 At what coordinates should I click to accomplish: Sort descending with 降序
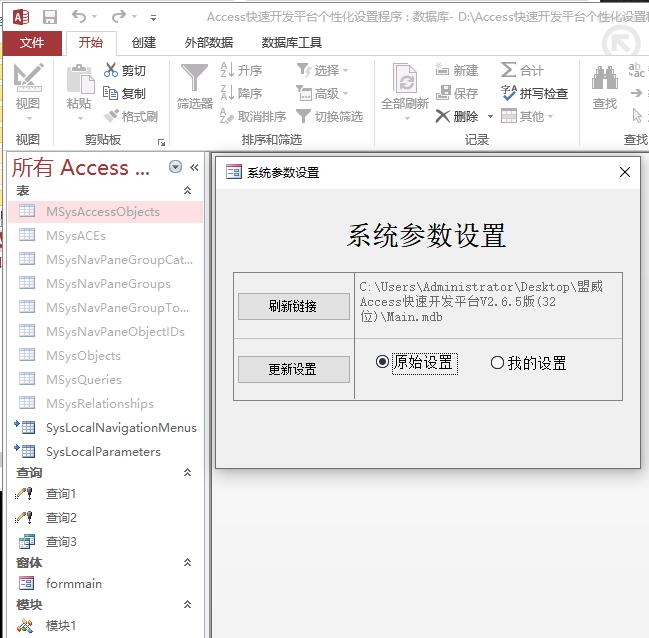click(241, 93)
